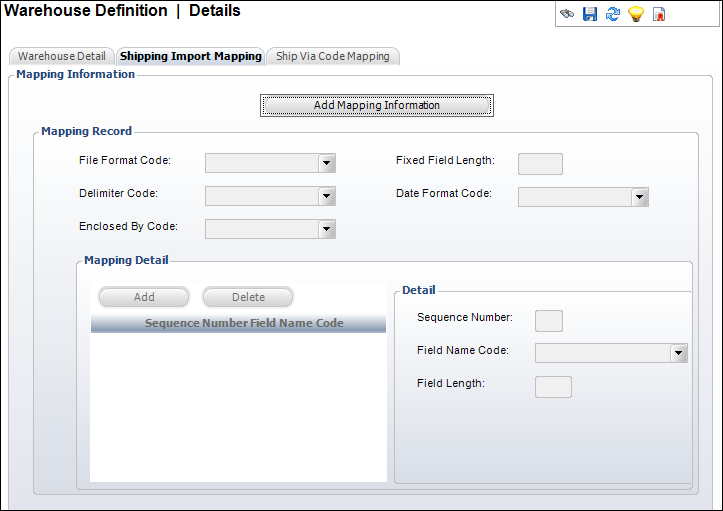
Task: Click the Sequence Number Field Name Code header
Action: pos(238,324)
